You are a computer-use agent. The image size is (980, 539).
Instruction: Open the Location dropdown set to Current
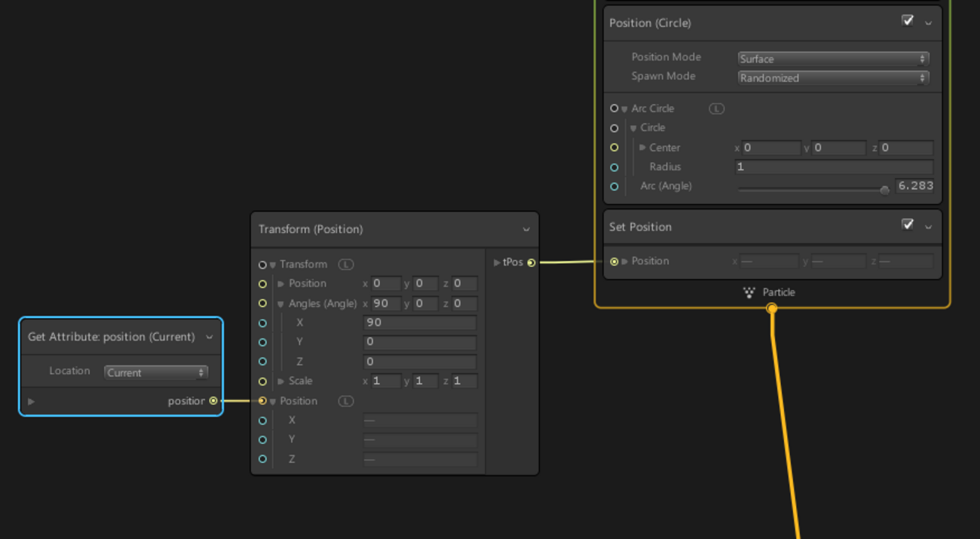(155, 372)
